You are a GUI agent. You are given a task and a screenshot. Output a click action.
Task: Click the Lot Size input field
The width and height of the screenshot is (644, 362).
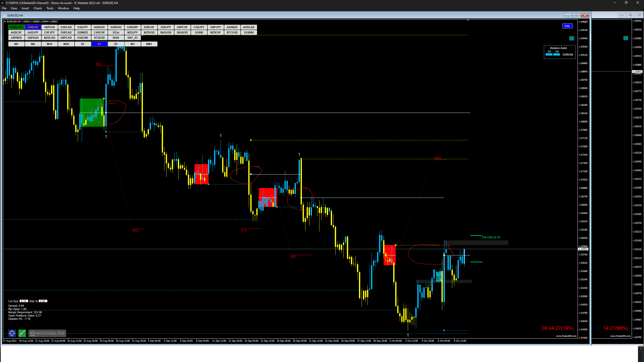pos(24,301)
